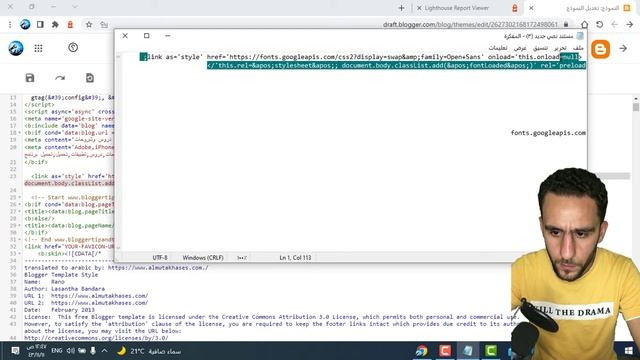The image size is (640, 360).
Task: Open the 21°C weather widget in taskbar
Action: coord(149,351)
